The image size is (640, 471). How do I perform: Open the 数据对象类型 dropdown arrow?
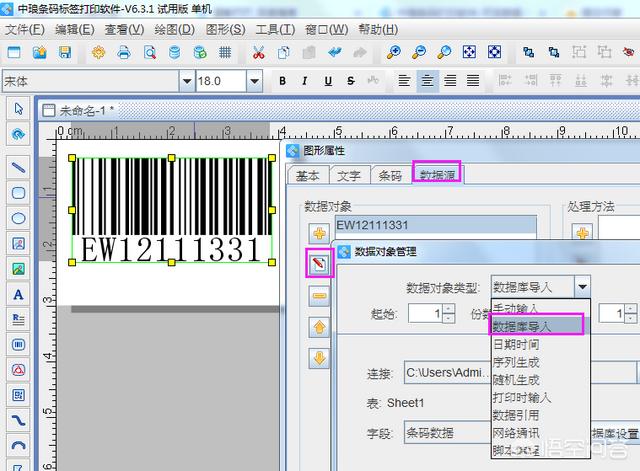[582, 287]
